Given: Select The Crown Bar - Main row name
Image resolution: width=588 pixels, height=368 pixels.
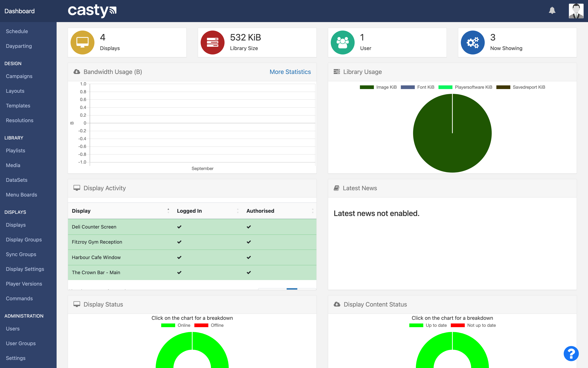Looking at the screenshot, I should point(96,272).
